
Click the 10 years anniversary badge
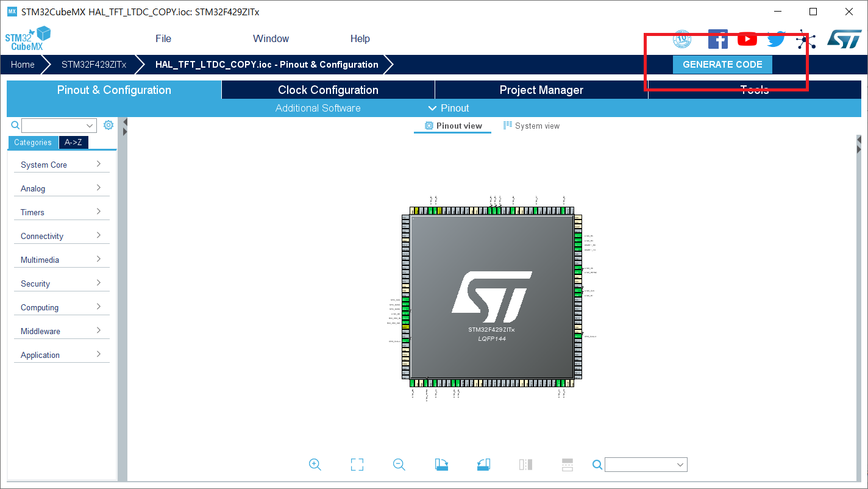tap(682, 39)
